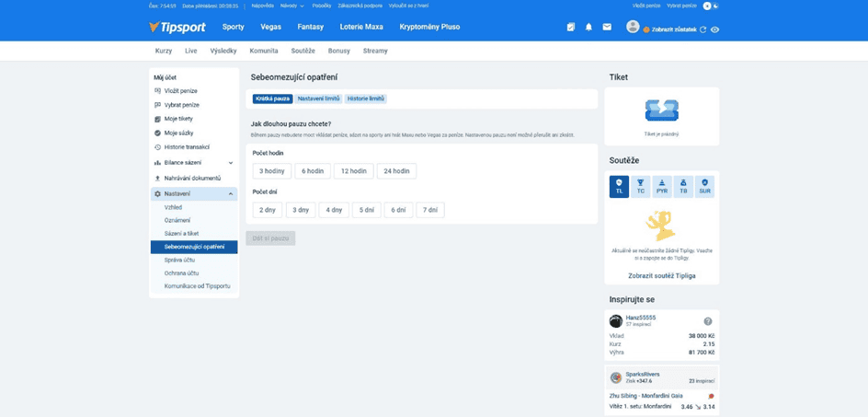868x417 pixels.
Task: Open Hanz55555 avatar
Action: [x=616, y=321]
